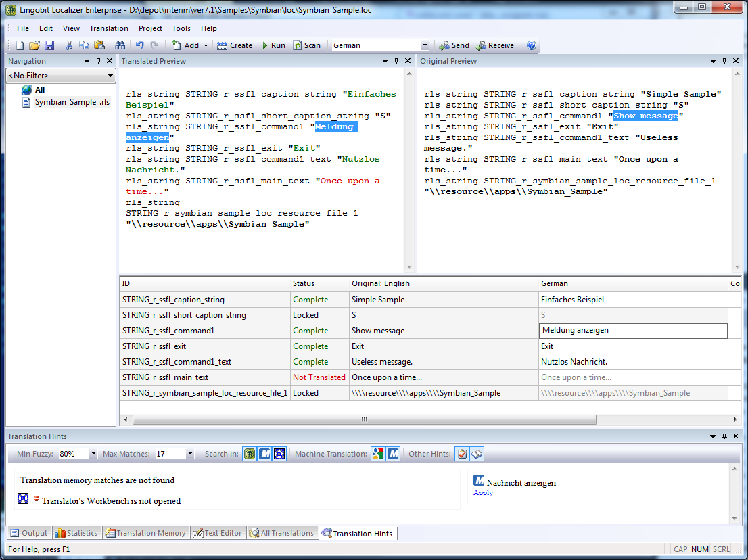Open the Tools menu
The width and height of the screenshot is (748, 560).
(x=181, y=28)
